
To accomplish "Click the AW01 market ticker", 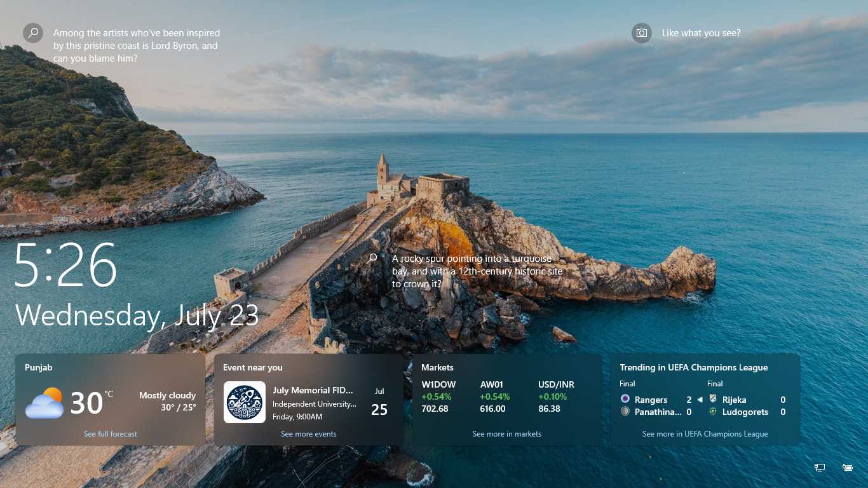I will pos(492,384).
